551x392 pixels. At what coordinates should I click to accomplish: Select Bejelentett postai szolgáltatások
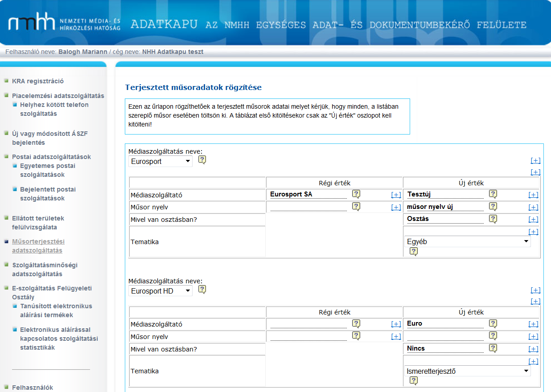click(x=48, y=194)
